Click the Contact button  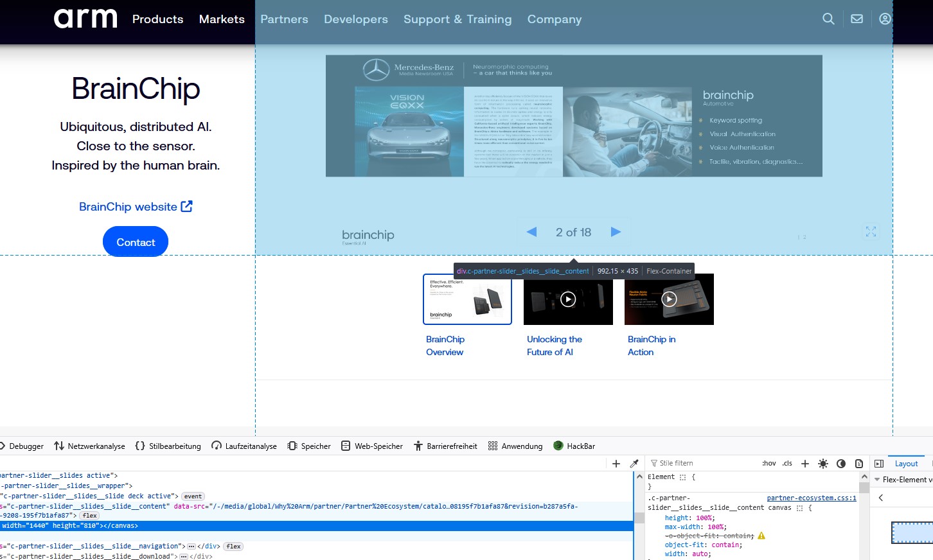(136, 242)
